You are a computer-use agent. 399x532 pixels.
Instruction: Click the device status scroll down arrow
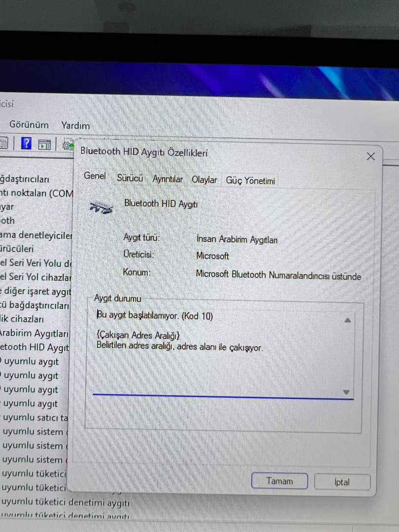pos(346,392)
